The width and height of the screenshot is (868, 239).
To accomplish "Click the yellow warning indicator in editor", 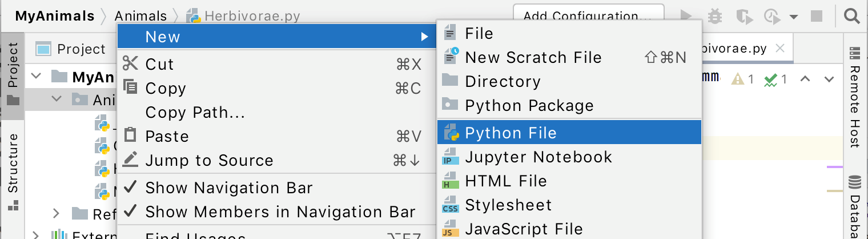I will [743, 79].
